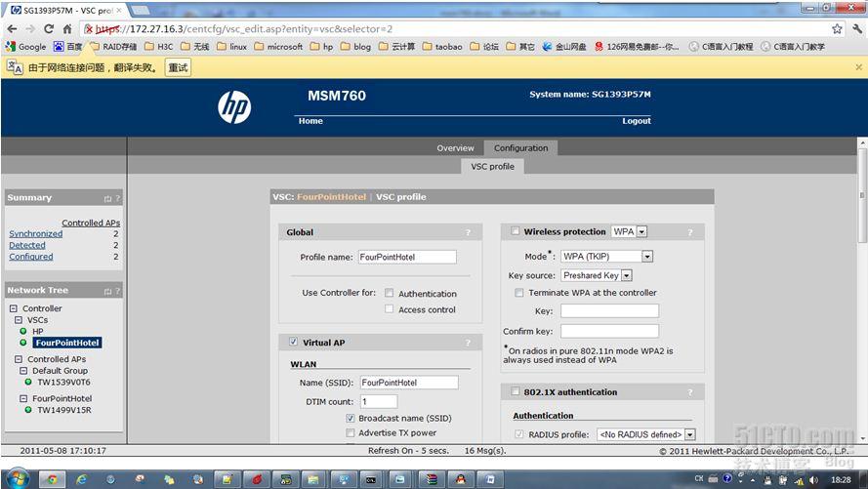Toggle Broadcast name (SSID) checkbox
This screenshot has width=868, height=489.
(350, 418)
